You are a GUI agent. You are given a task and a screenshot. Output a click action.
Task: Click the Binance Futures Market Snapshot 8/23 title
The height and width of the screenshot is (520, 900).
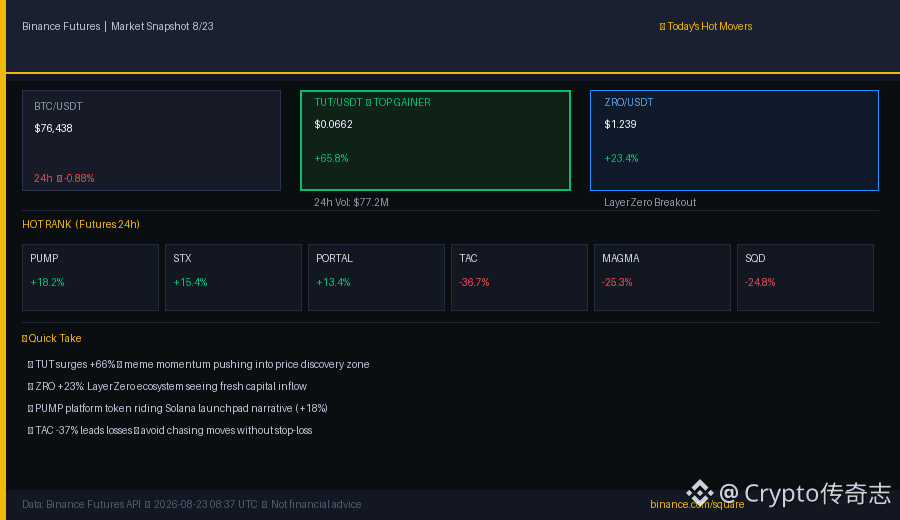118,26
